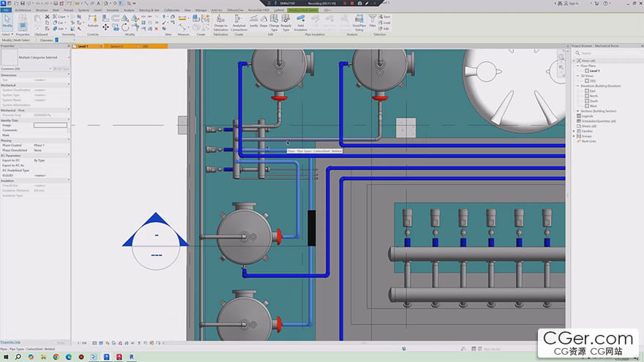This screenshot has width=644, height=362.
Task: Click the Activate controls icon
Action: 93,20
